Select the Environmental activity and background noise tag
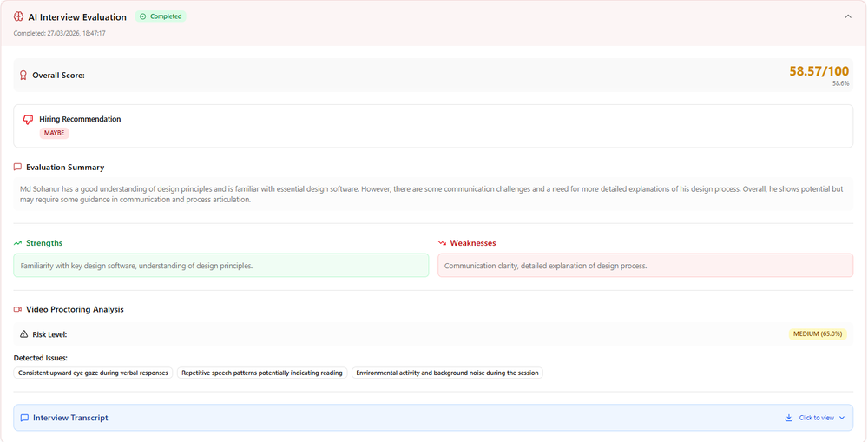868x442 pixels. point(447,373)
